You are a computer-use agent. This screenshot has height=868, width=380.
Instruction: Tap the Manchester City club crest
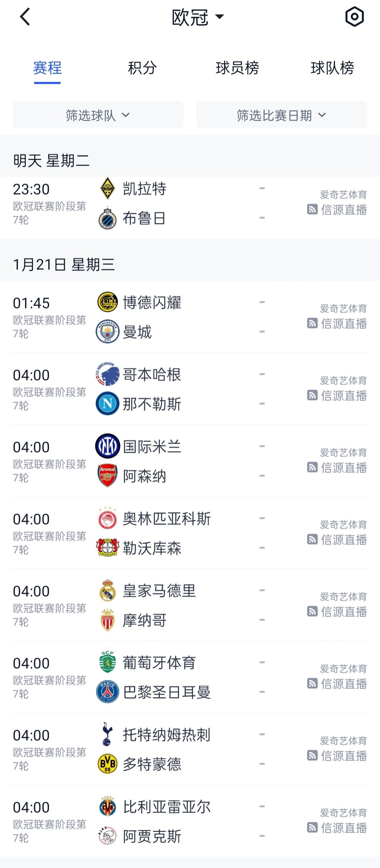click(x=107, y=332)
